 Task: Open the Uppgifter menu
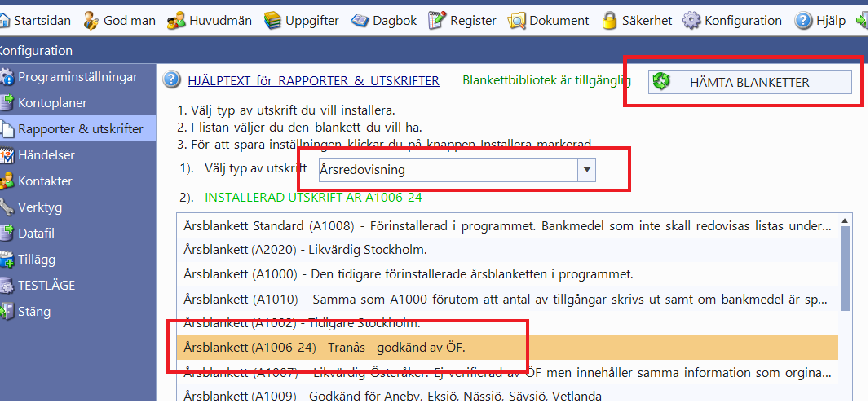coord(312,21)
